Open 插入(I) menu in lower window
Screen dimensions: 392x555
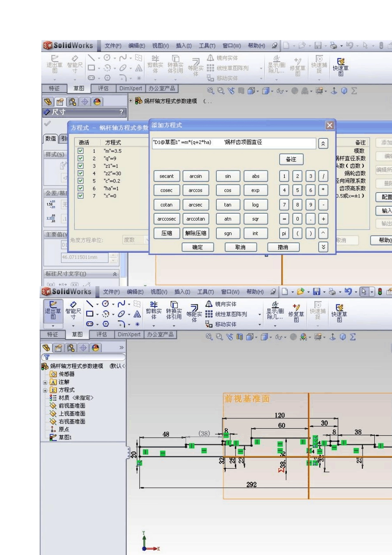coord(182,292)
